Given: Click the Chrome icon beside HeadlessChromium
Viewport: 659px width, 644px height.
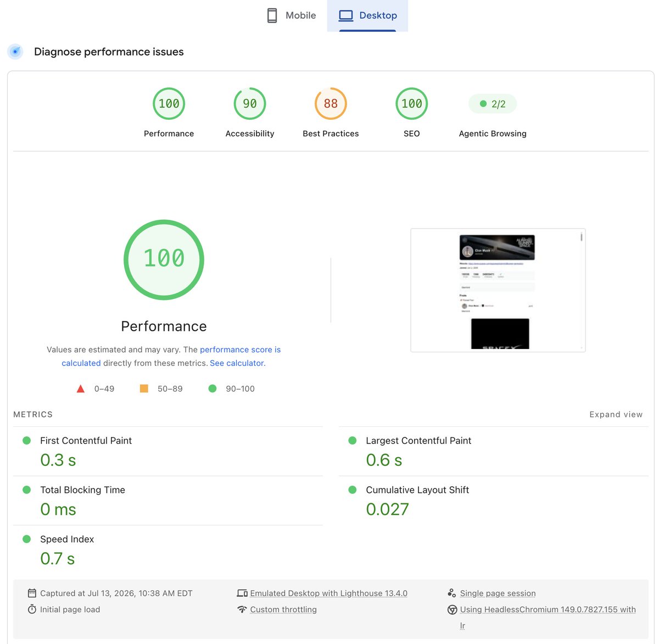Looking at the screenshot, I should [x=453, y=609].
